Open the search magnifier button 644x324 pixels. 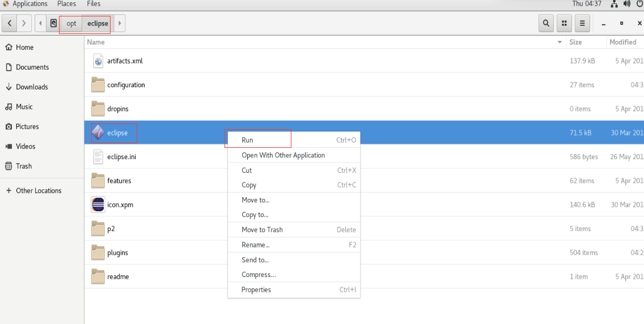(546, 23)
